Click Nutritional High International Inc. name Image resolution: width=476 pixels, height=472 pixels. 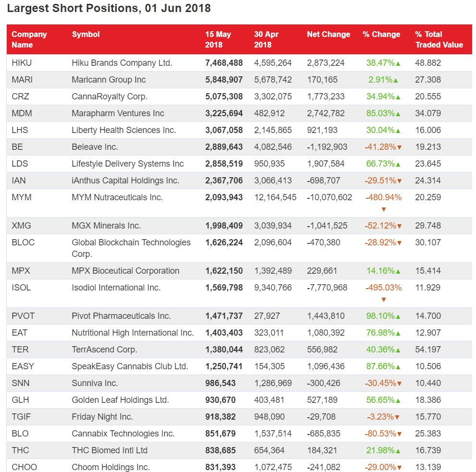click(133, 333)
